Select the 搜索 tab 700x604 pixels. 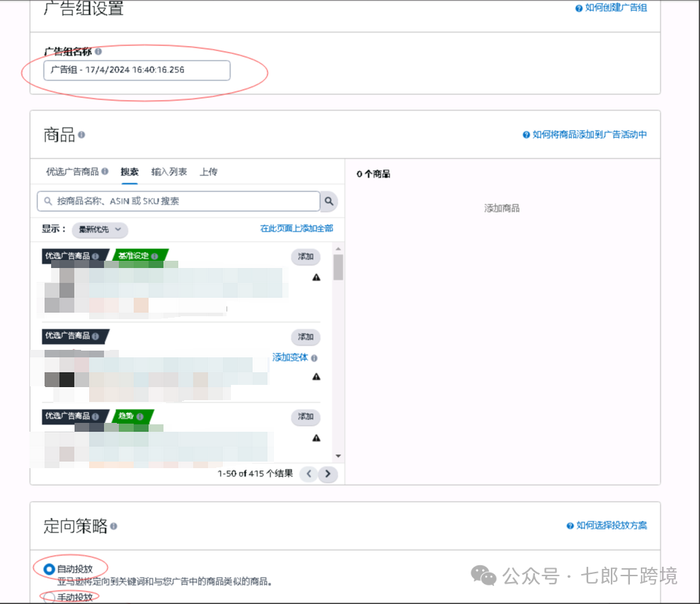129,172
